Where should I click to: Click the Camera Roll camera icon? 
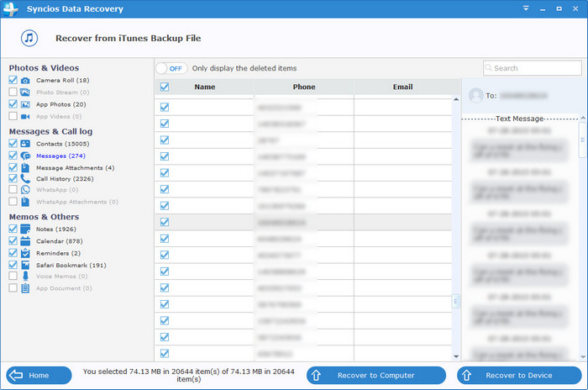click(25, 81)
